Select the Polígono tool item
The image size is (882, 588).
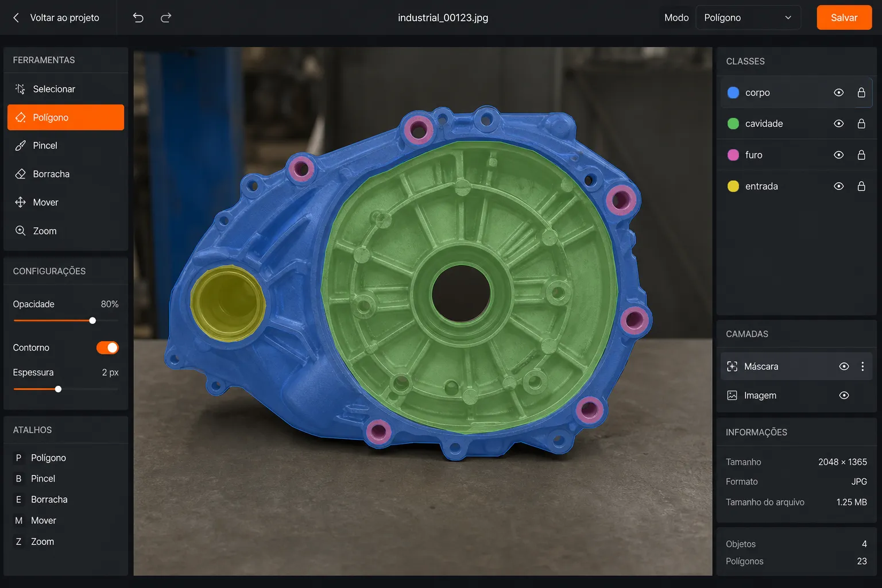[65, 117]
